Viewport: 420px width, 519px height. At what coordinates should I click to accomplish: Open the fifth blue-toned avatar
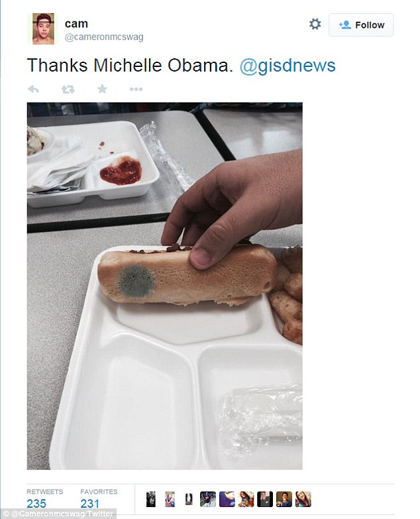tap(227, 499)
